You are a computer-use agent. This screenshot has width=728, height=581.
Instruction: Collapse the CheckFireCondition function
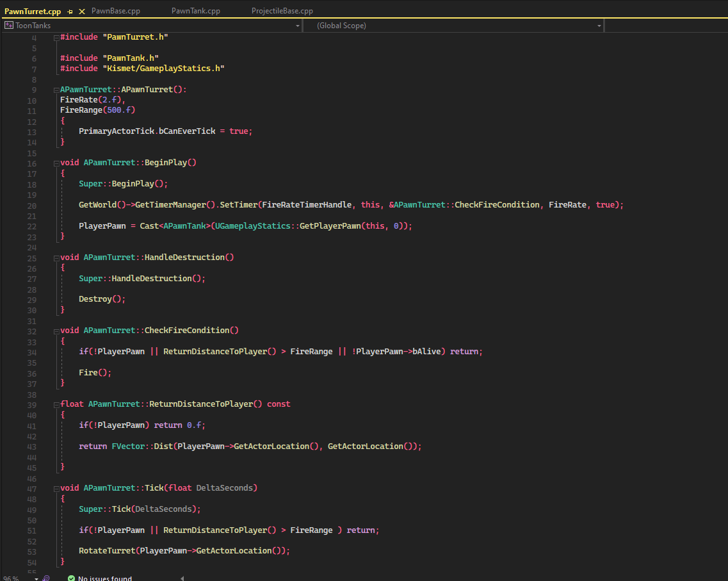coord(56,331)
